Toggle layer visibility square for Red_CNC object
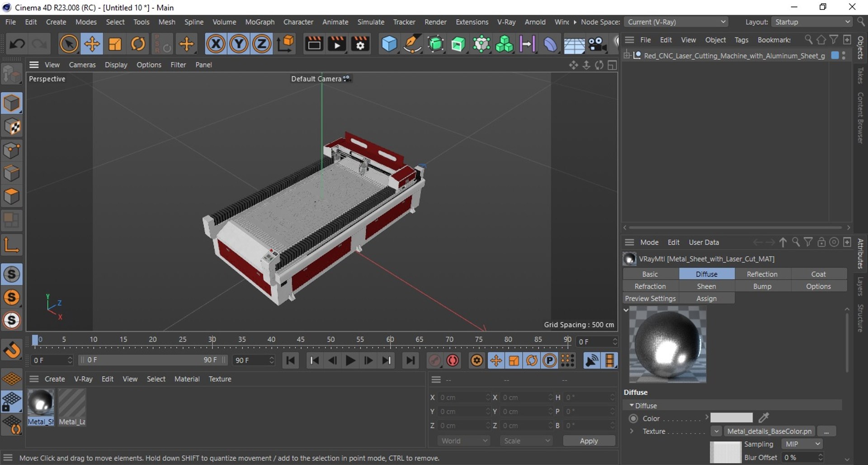868x465 pixels. pyautogui.click(x=835, y=55)
